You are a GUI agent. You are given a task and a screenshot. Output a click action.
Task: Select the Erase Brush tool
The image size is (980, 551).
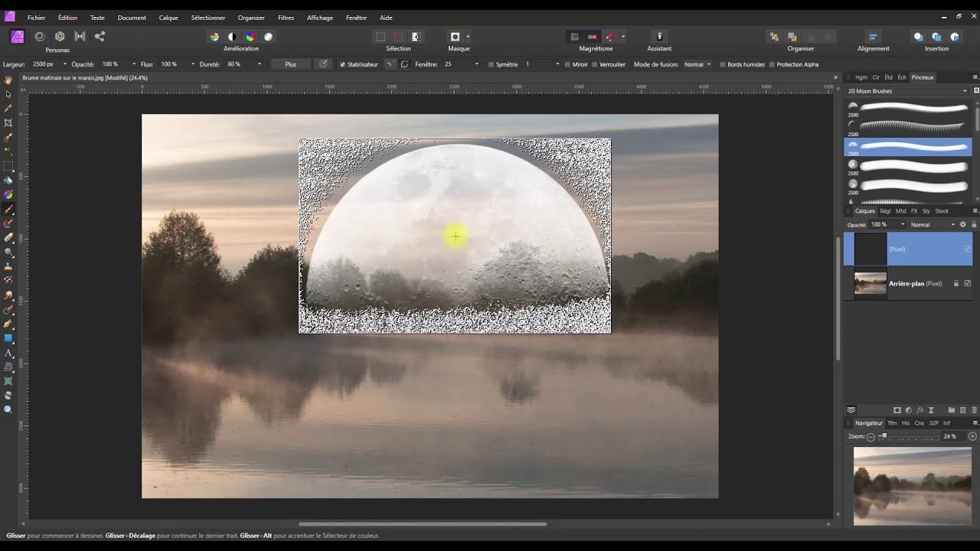tap(8, 238)
